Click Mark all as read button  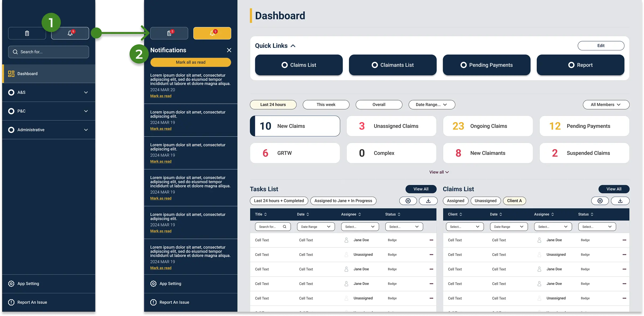coord(191,62)
